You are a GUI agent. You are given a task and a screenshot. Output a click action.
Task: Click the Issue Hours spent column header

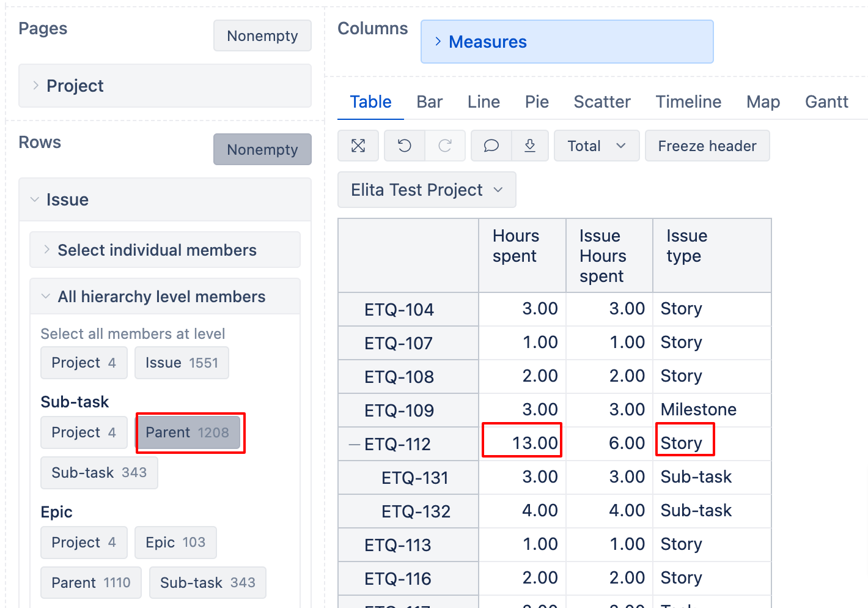pos(609,256)
